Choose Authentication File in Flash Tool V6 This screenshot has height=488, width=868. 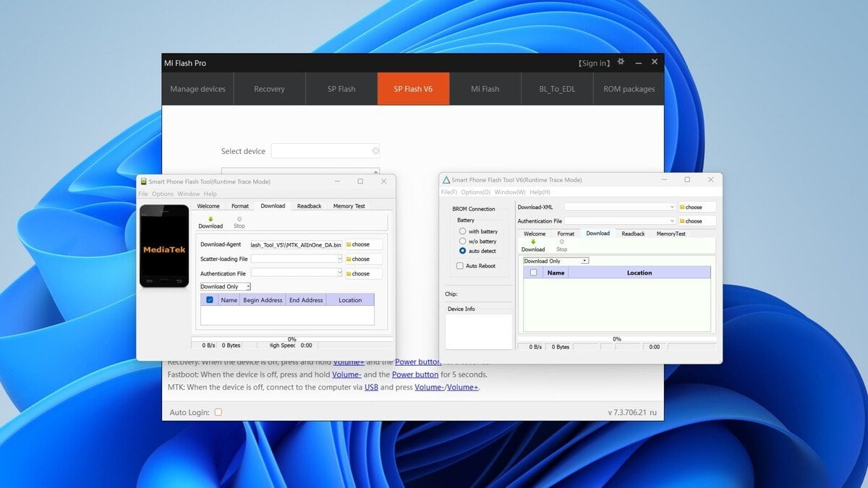coord(697,221)
